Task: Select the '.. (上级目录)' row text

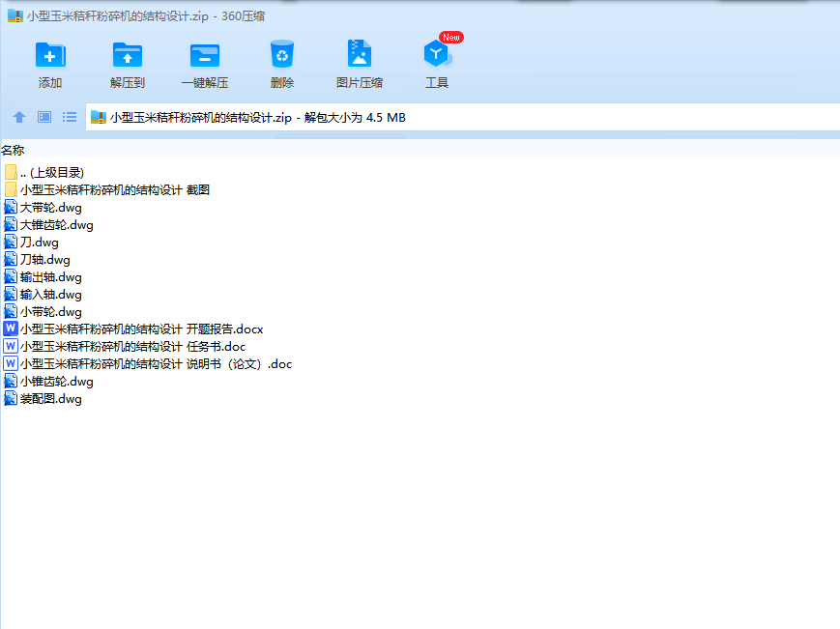Action: tap(52, 172)
